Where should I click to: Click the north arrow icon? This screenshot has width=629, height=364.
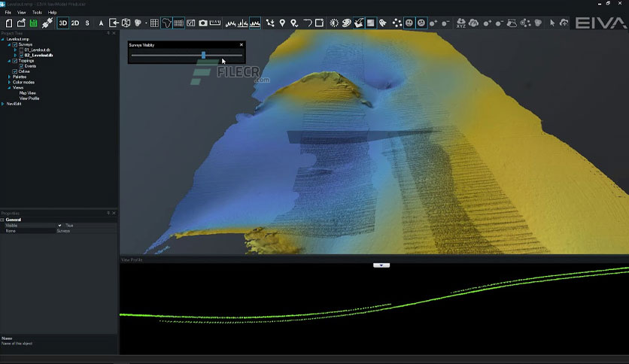pos(101,23)
